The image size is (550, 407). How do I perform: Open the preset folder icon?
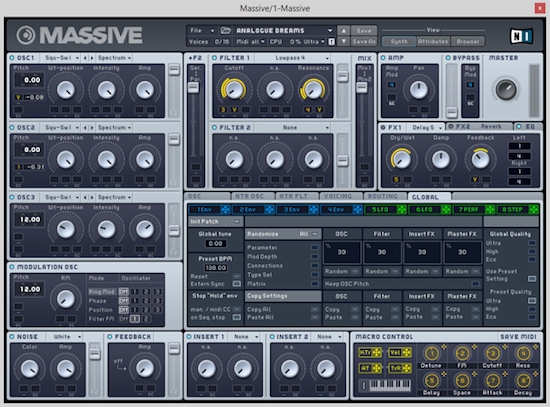point(225,31)
